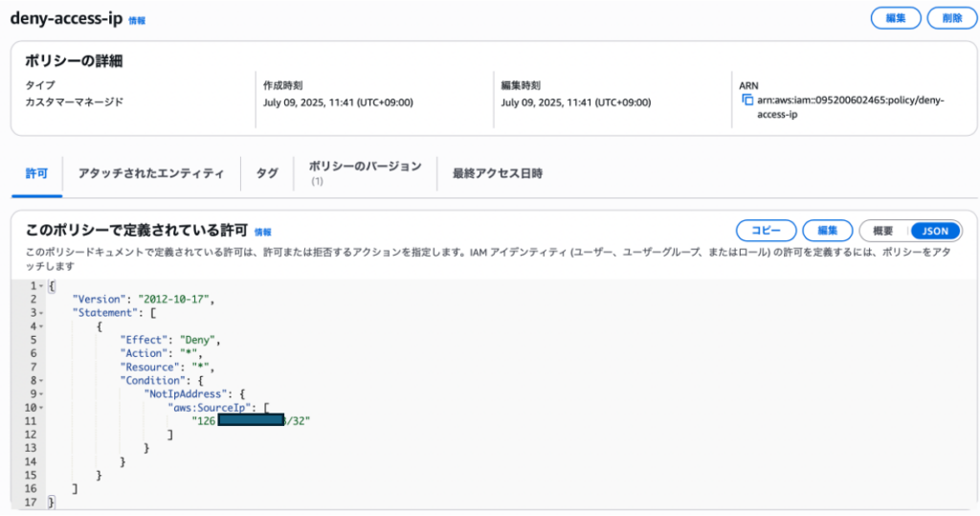Screen dimensions: 980x516
Task: Switch the view to 概要
Action: click(x=883, y=231)
